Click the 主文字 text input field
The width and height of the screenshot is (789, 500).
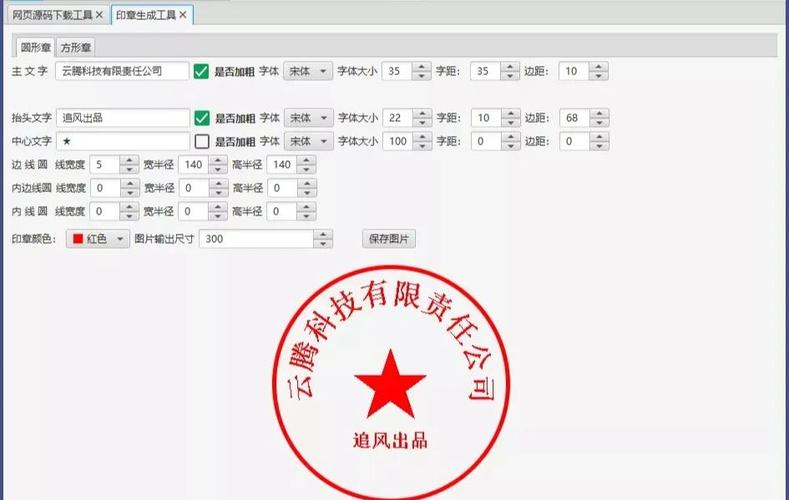click(x=122, y=71)
